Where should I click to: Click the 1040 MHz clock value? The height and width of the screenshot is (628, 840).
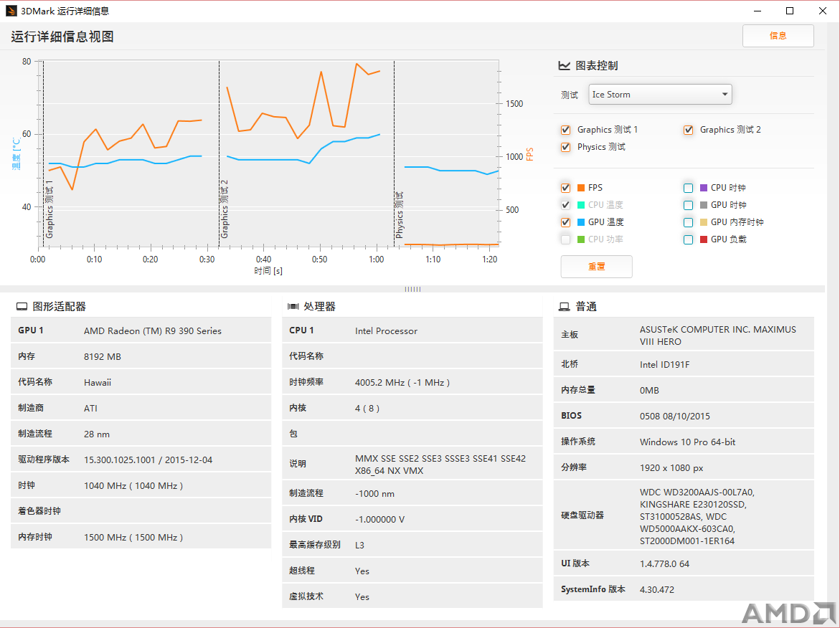(x=133, y=485)
